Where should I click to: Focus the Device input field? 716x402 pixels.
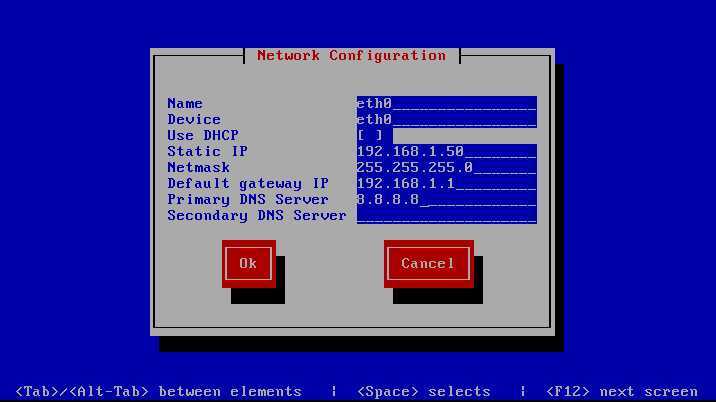click(447, 120)
